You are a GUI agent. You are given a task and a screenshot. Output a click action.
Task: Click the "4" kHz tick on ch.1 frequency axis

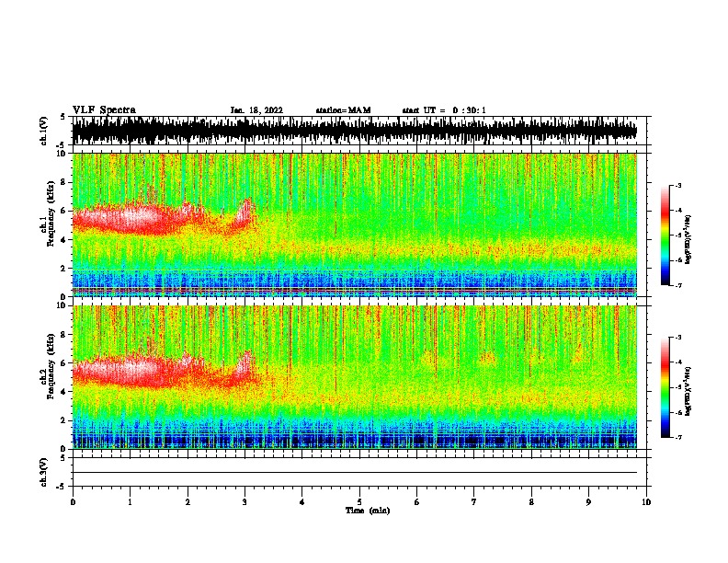coord(64,240)
